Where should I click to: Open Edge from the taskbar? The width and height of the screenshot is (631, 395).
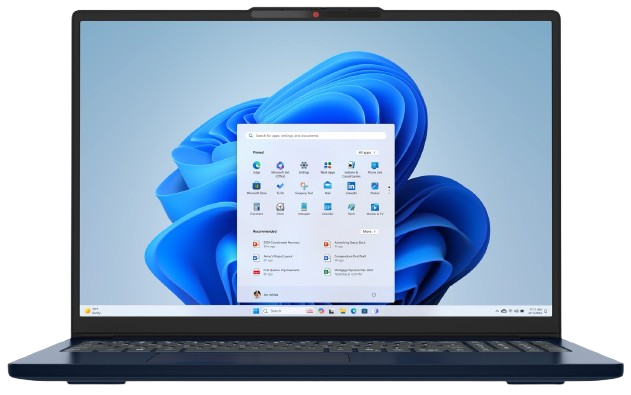pyautogui.click(x=353, y=311)
